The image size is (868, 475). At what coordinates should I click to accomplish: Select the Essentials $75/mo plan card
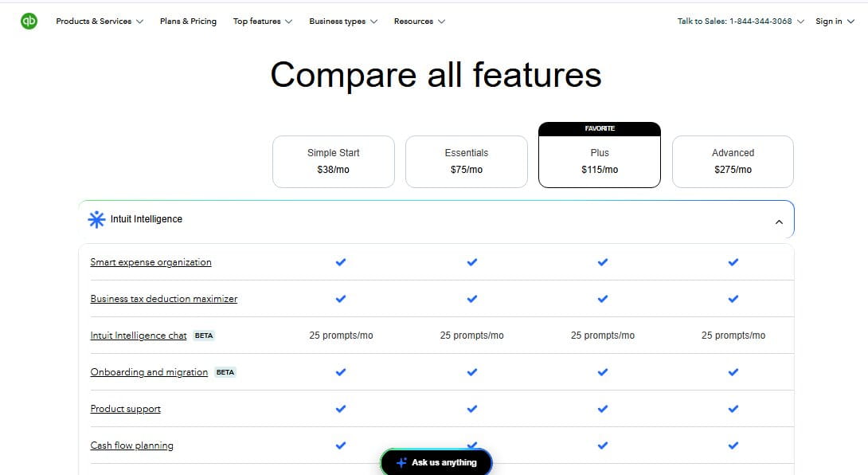[x=467, y=162]
